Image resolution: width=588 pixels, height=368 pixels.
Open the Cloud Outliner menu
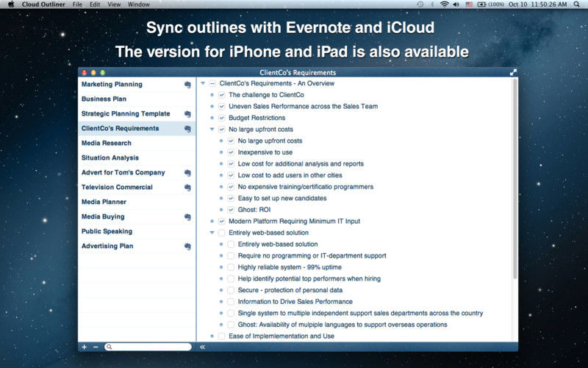43,4
